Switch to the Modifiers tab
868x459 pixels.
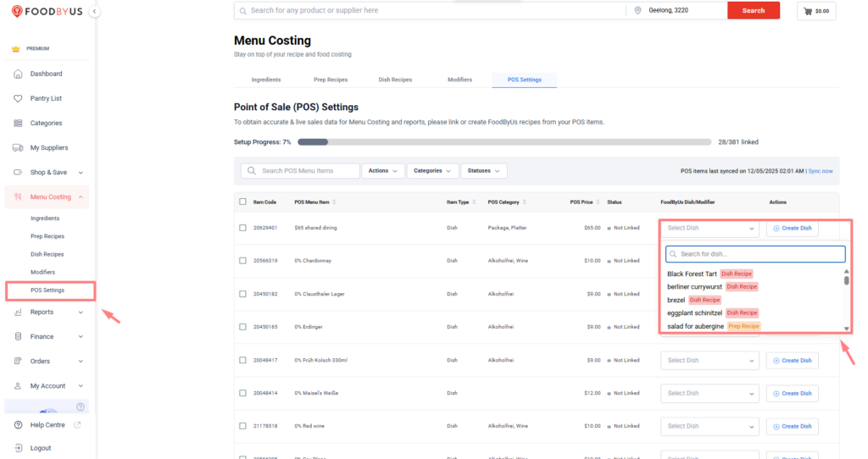coord(459,80)
